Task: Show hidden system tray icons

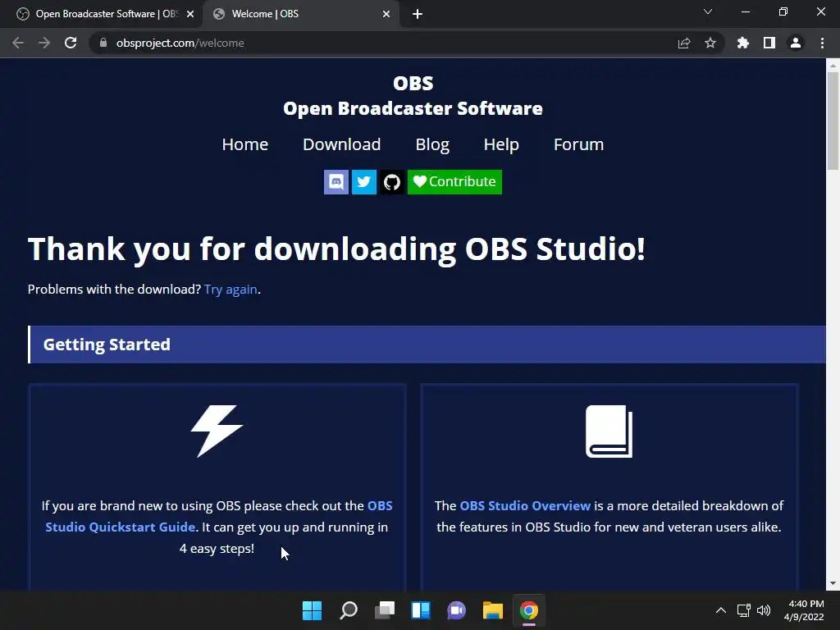Action: pyautogui.click(x=721, y=610)
